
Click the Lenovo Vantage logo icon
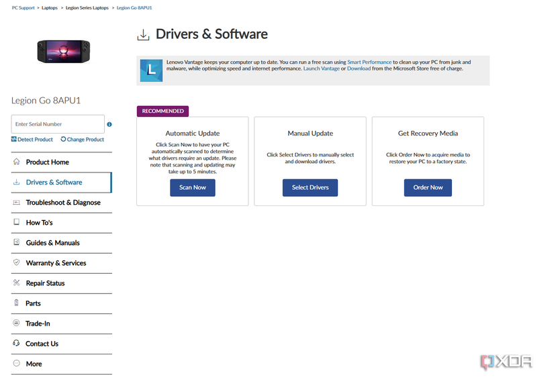[150, 70]
